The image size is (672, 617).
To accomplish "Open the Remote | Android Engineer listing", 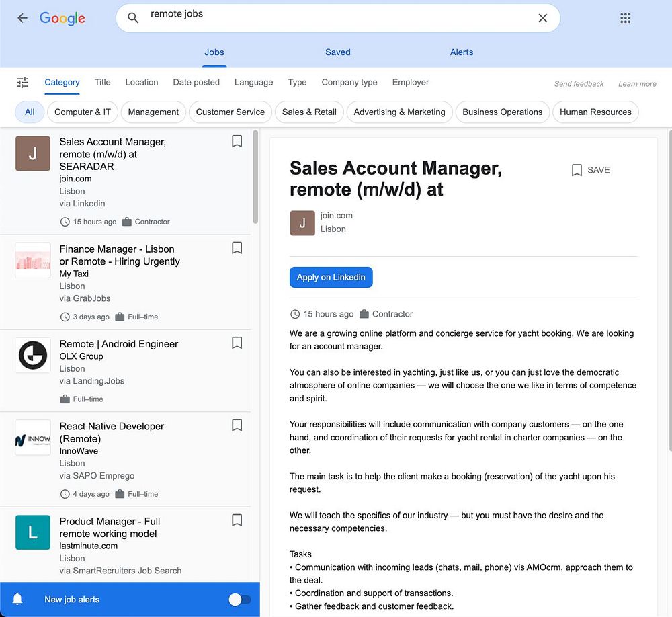I will coord(126,371).
